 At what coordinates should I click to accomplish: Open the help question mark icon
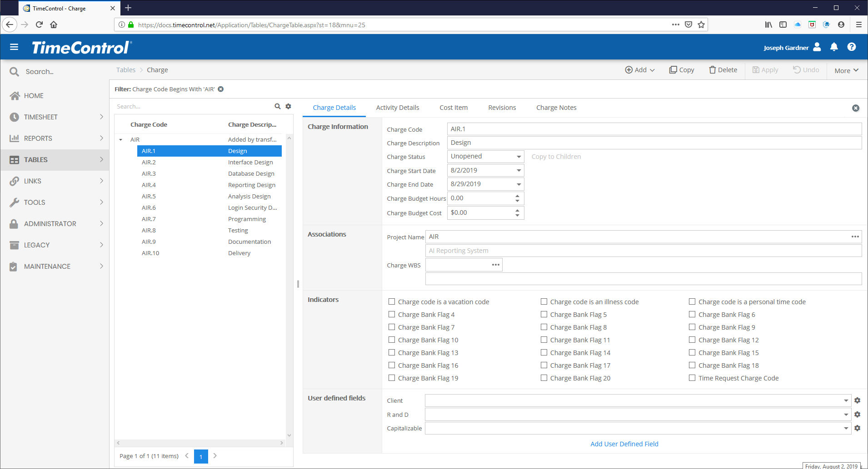pos(852,47)
